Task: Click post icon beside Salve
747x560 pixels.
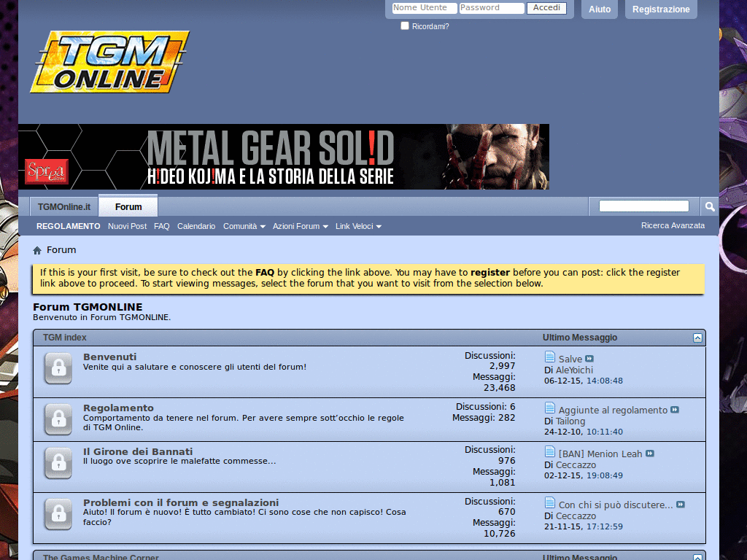Action: 550,357
